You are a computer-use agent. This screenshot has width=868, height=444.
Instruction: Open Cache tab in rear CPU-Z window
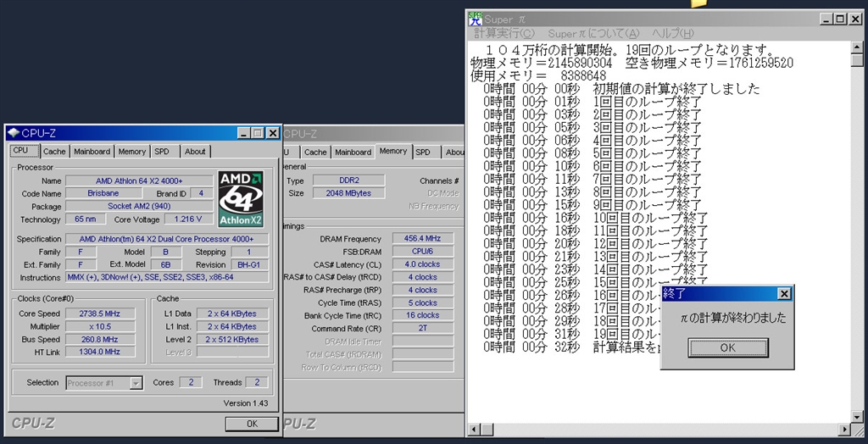[315, 152]
